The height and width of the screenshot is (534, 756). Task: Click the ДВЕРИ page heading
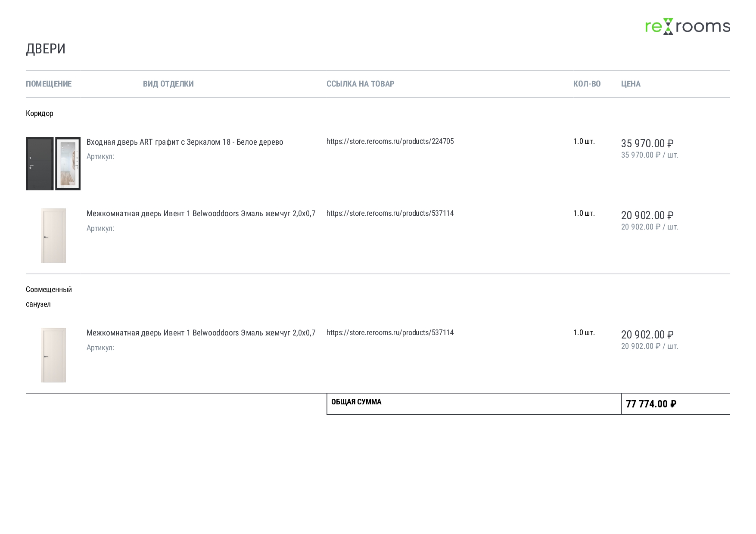coord(46,49)
